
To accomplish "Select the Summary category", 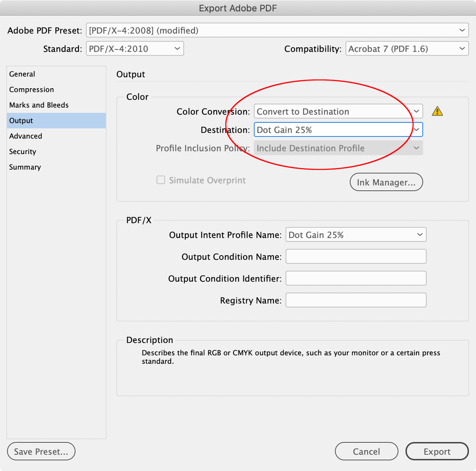I will (x=56, y=167).
